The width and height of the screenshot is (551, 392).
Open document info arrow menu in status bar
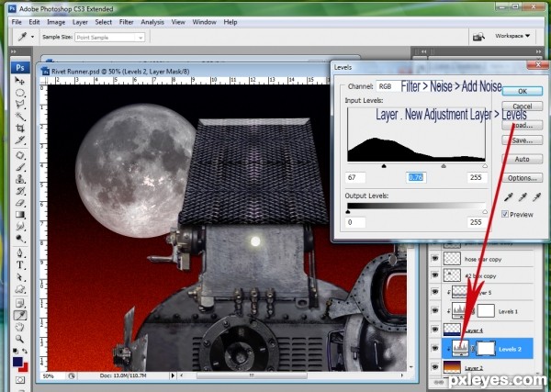tap(173, 375)
